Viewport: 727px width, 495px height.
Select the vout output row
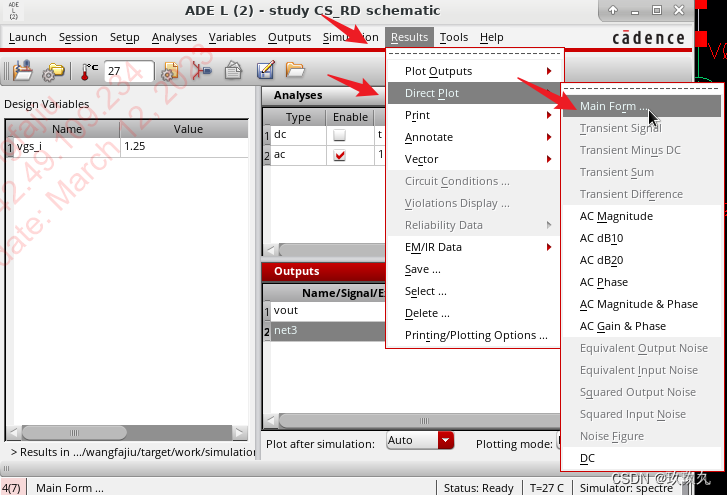coord(327,311)
